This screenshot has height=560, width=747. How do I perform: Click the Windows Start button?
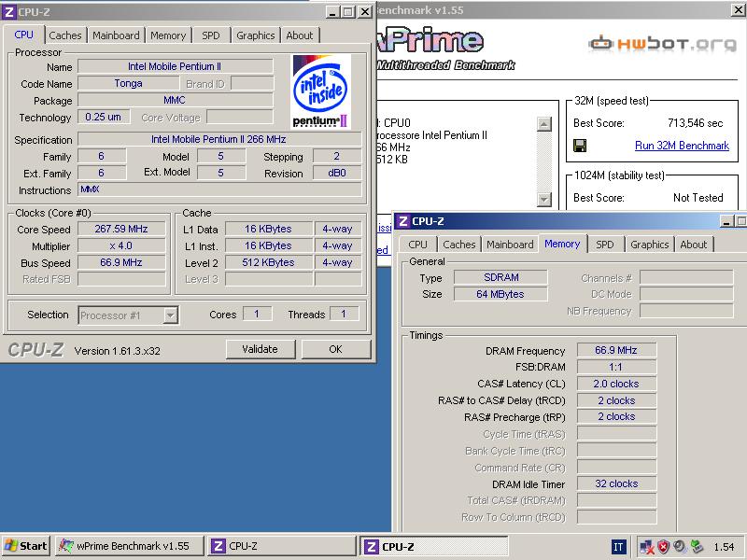click(26, 546)
